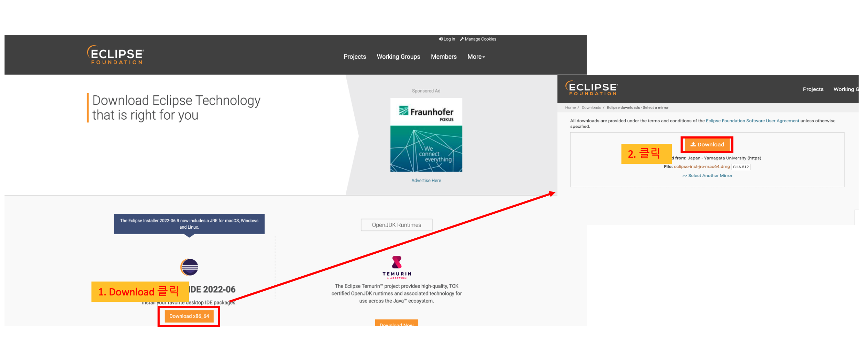Open Projects menu in mirror page header
This screenshot has width=868, height=364.
click(x=813, y=89)
